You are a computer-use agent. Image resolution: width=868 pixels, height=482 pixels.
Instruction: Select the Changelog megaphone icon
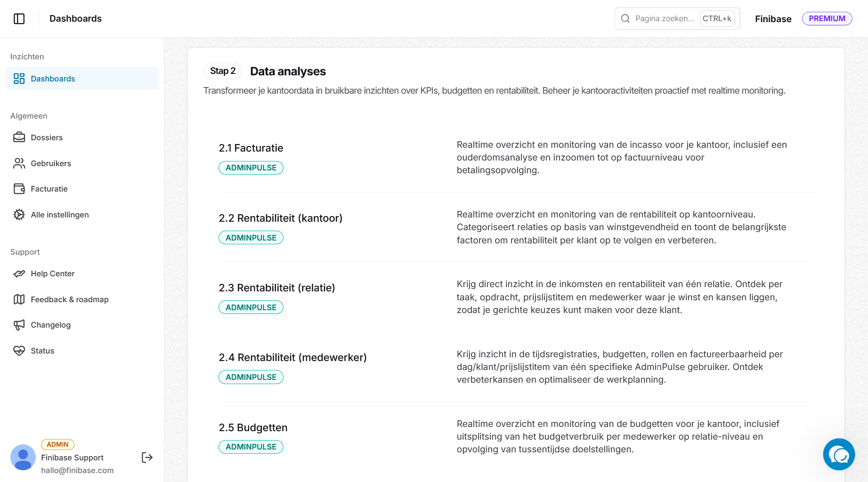coord(19,325)
